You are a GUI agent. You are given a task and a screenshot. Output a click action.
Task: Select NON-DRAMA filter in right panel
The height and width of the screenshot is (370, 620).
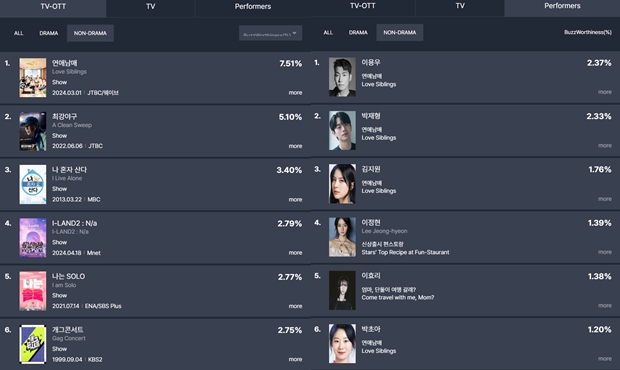400,32
